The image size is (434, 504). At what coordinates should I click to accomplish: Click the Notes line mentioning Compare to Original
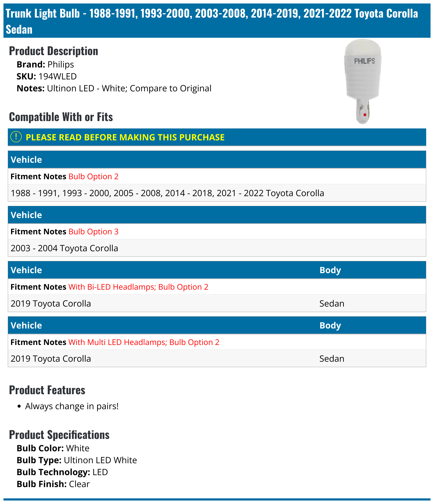[x=114, y=88]
